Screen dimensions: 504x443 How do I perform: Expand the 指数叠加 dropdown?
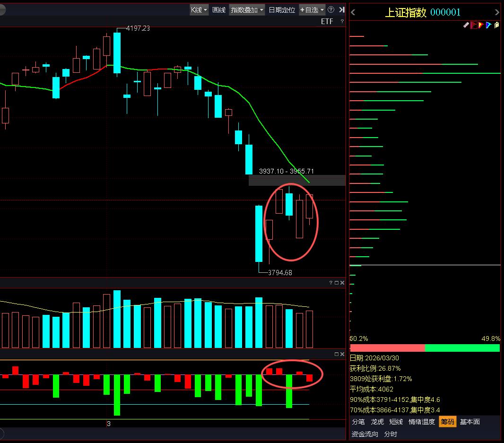coord(247,9)
